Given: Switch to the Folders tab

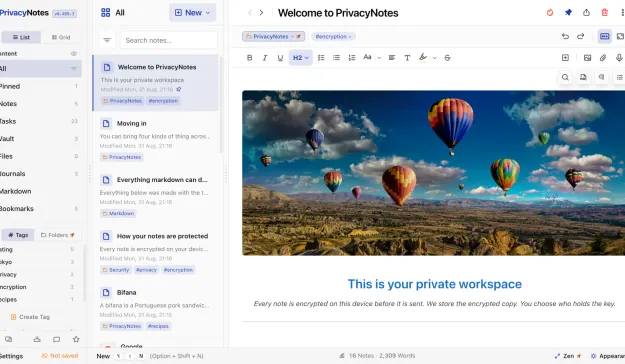Looking at the screenshot, I should (x=58, y=235).
